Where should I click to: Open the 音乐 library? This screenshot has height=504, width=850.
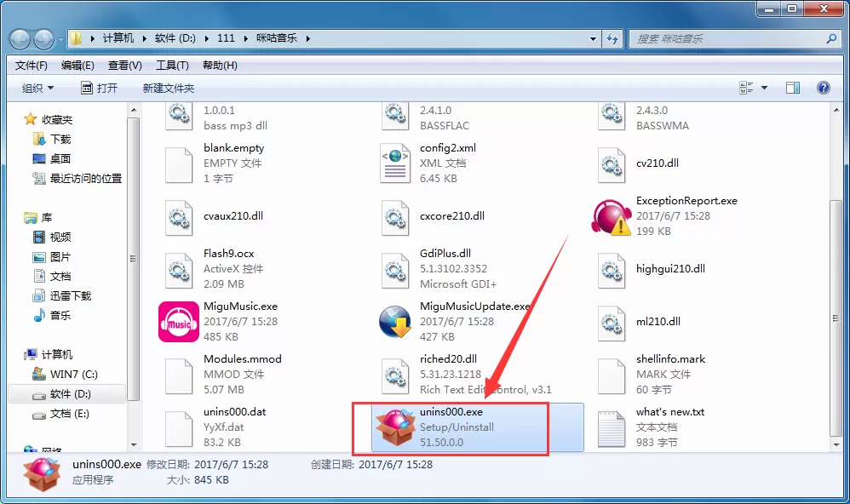click(x=60, y=315)
